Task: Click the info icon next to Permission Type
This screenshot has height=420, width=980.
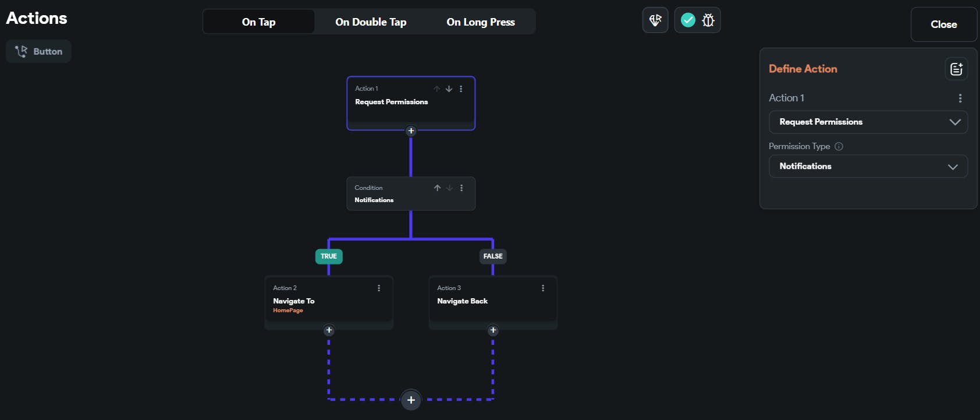Action: 839,146
